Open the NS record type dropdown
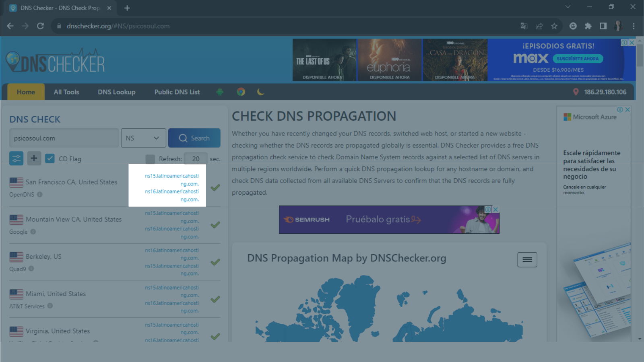 (x=143, y=138)
